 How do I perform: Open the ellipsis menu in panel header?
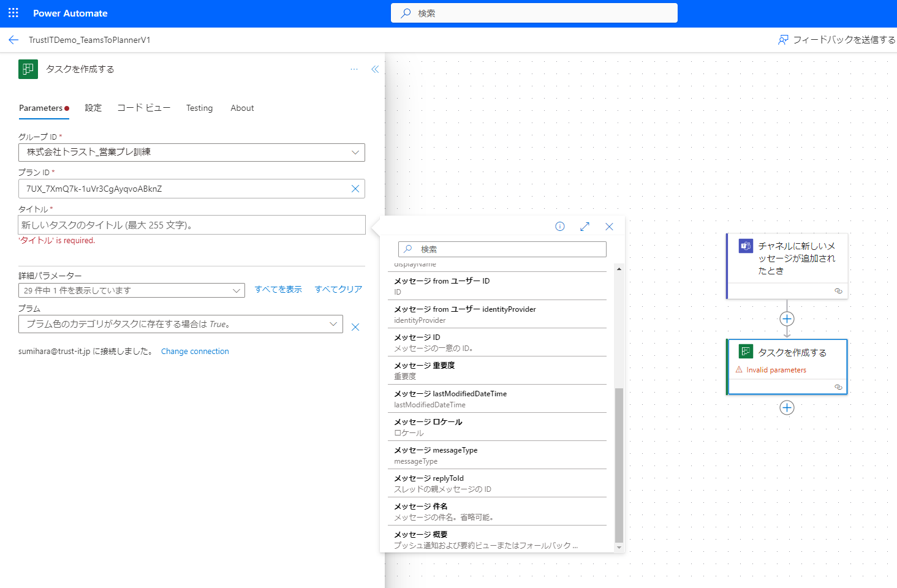click(x=354, y=69)
